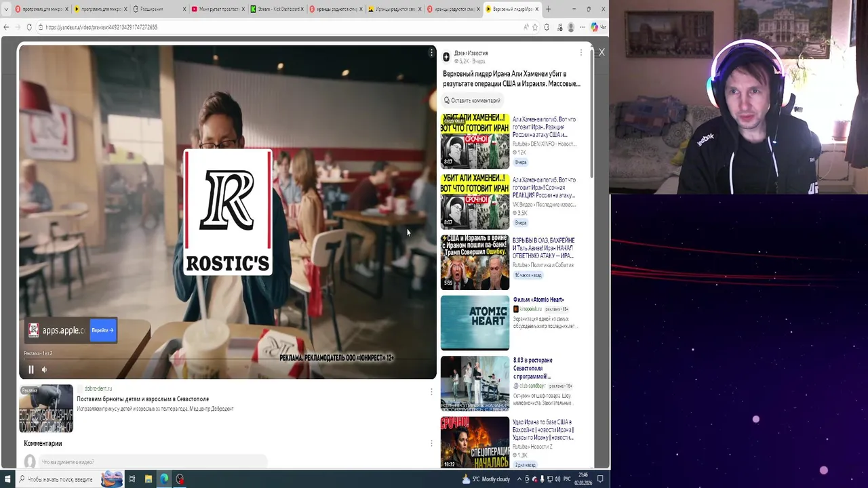Open Task View on the taskbar

pos(132,479)
